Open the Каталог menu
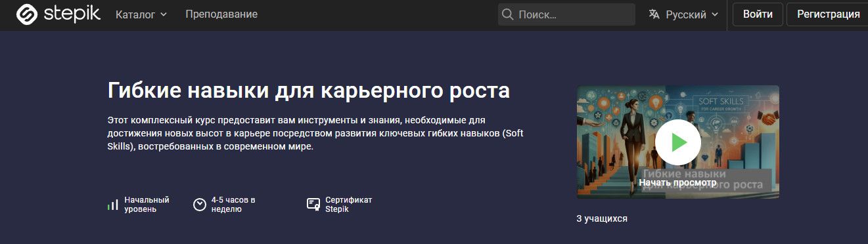The height and width of the screenshot is (244, 868). click(x=141, y=14)
